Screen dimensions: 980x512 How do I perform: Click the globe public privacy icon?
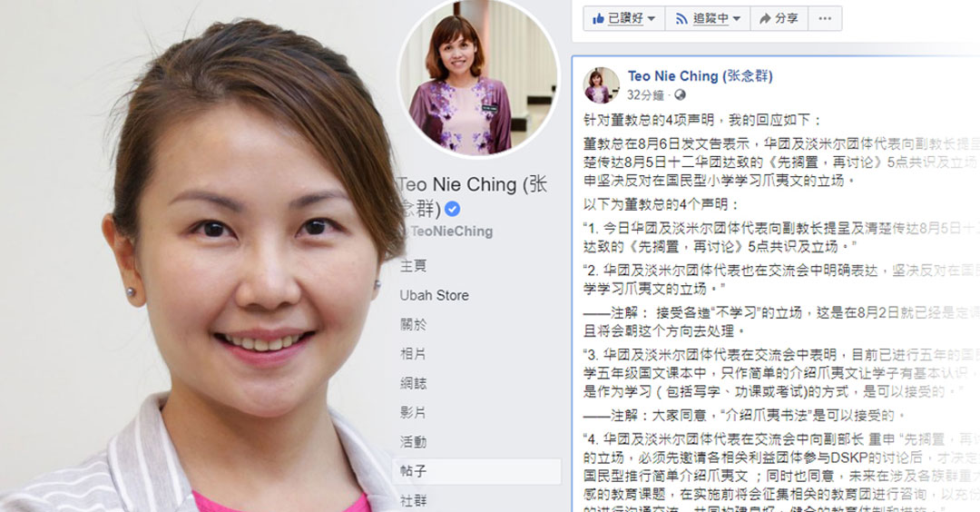pos(680,95)
